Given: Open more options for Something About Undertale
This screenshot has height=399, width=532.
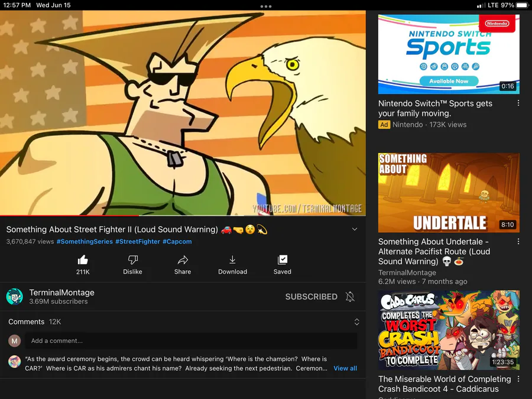Looking at the screenshot, I should point(518,241).
